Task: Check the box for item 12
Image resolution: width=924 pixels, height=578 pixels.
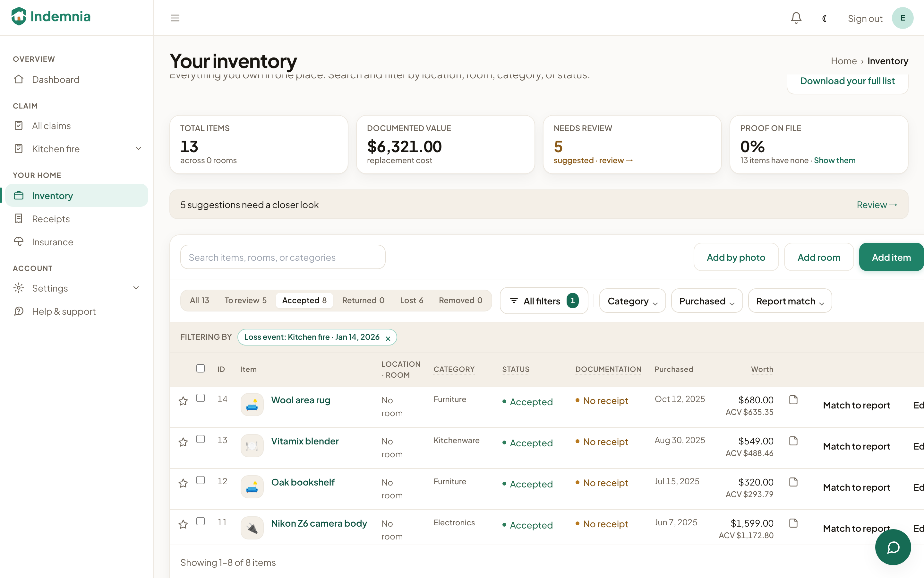Action: click(201, 480)
